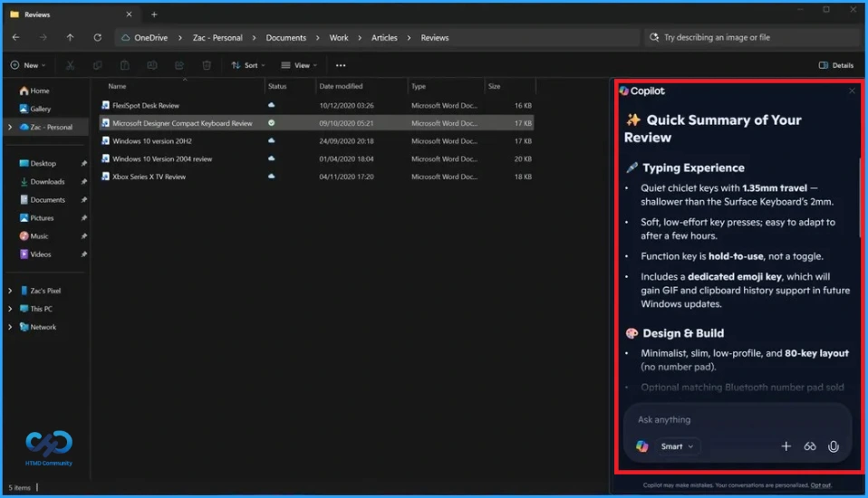Viewport: 868px width, 498px height.
Task: Open the Sort dropdown
Action: tap(248, 65)
